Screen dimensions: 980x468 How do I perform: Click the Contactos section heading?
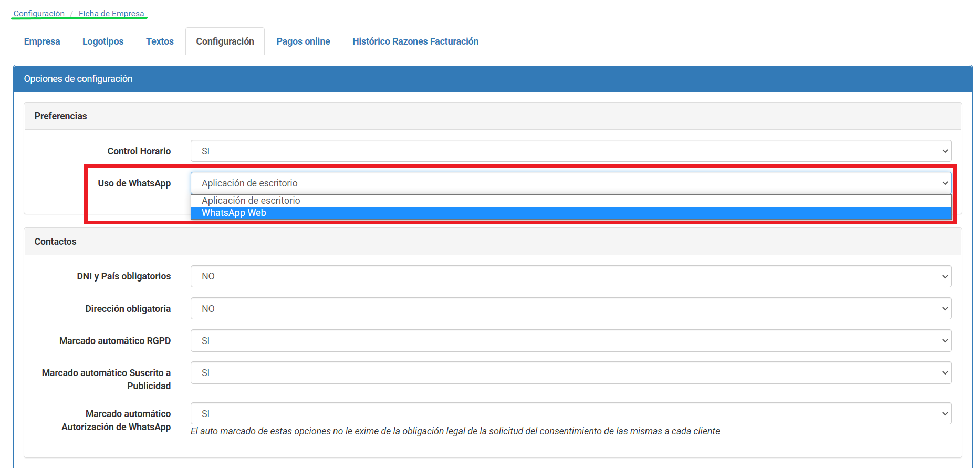pos(56,242)
